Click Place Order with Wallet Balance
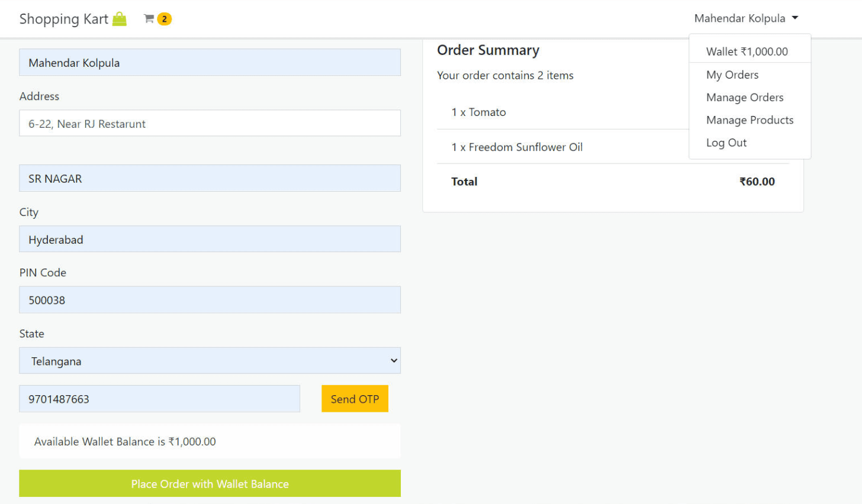Screen dimensions: 862x504 click(210, 483)
